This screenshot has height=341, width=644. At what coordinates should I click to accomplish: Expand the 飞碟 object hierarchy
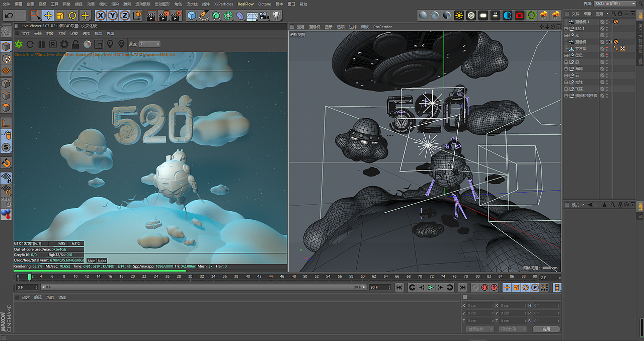coord(566,89)
